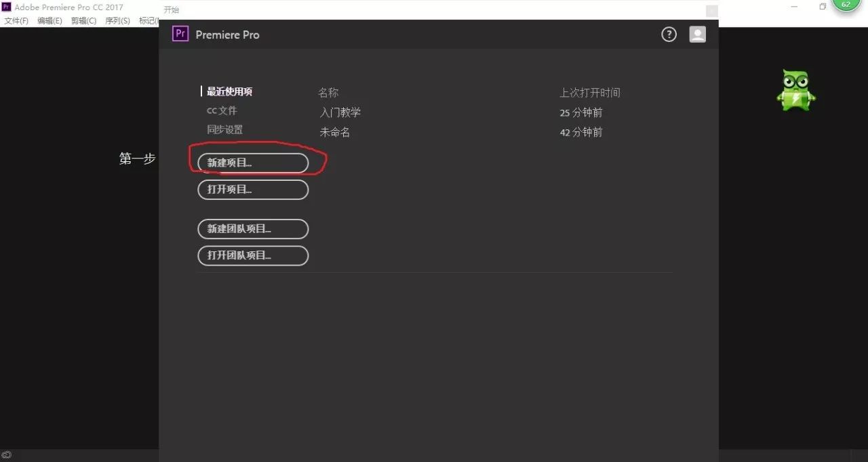
Task: Open the Sequence (序列) menu
Action: 117,21
